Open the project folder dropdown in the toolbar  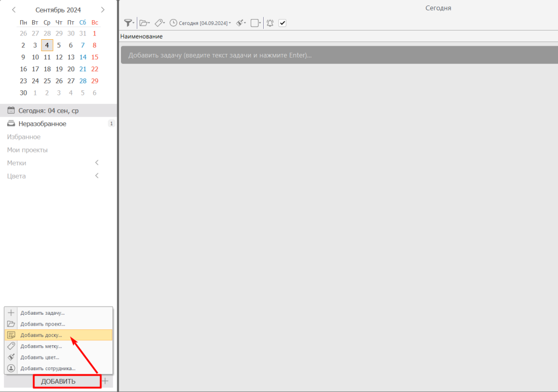(144, 23)
